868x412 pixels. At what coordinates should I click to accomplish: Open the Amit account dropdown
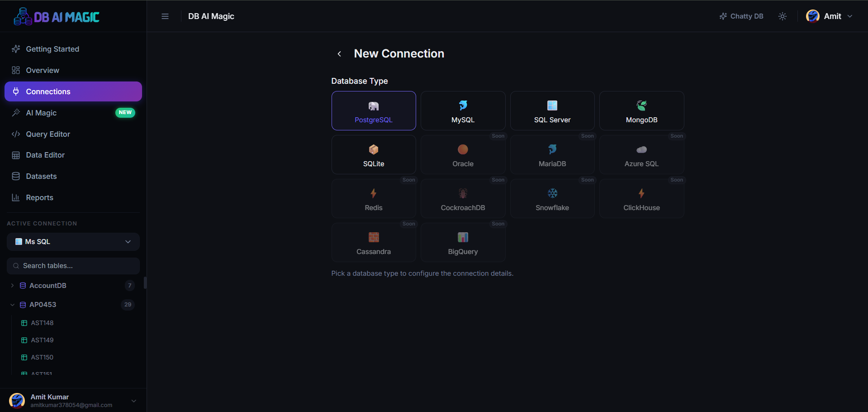click(x=830, y=16)
